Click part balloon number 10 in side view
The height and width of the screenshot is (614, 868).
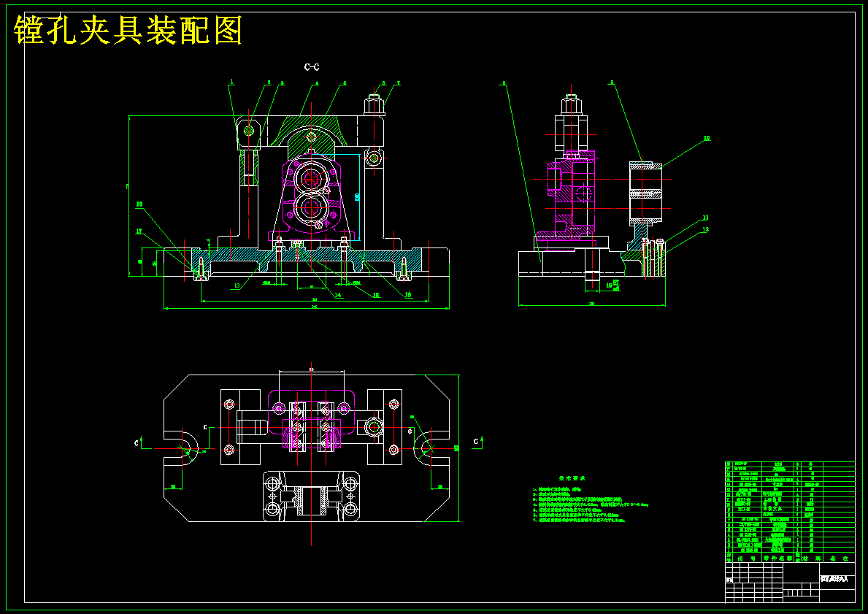[707, 139]
